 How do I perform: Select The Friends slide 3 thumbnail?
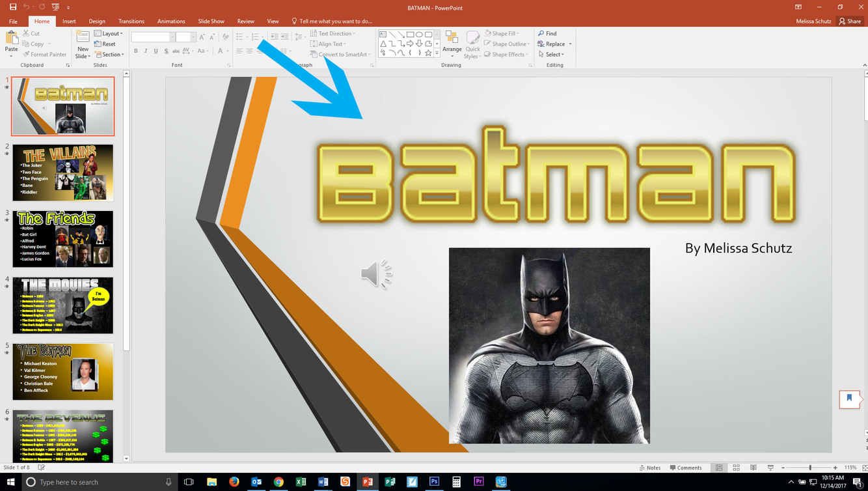(x=62, y=239)
